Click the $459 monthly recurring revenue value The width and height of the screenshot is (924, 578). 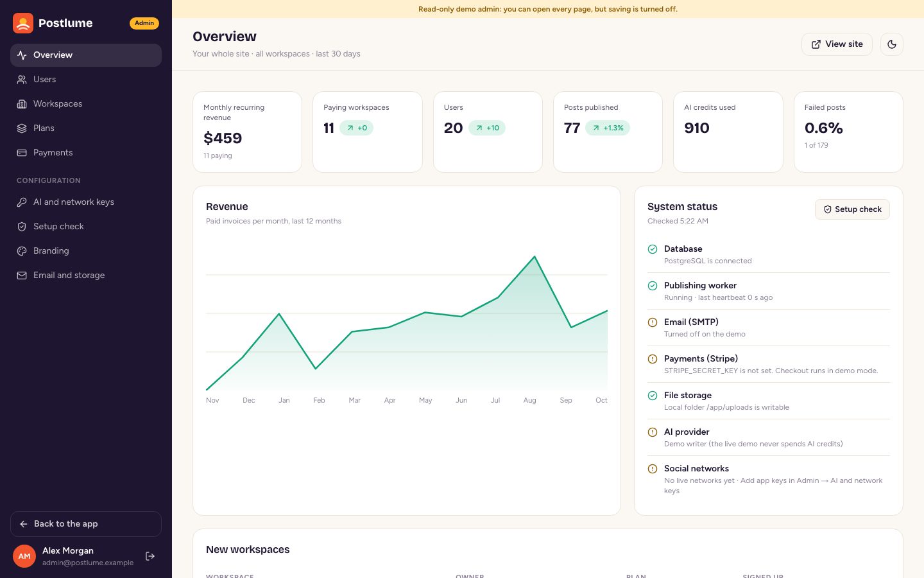tap(223, 138)
